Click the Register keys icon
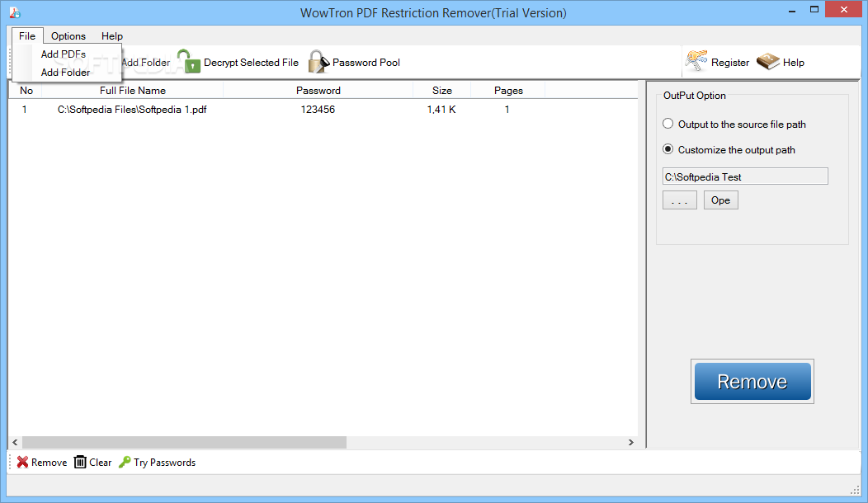 tap(696, 61)
